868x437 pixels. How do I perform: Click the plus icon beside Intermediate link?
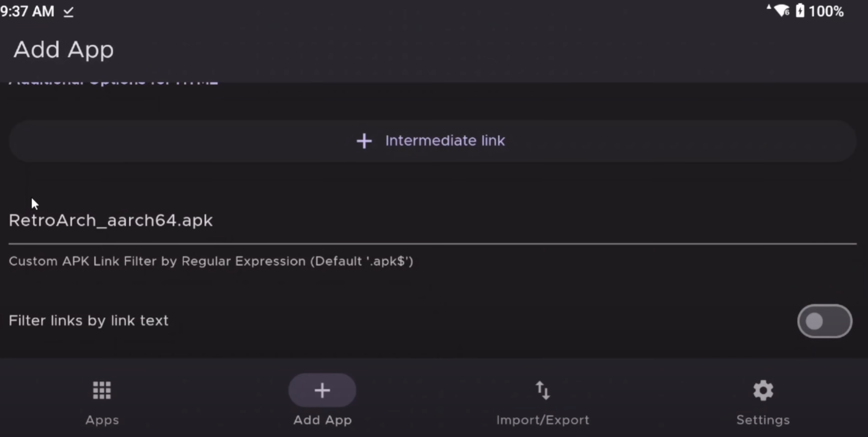(364, 141)
